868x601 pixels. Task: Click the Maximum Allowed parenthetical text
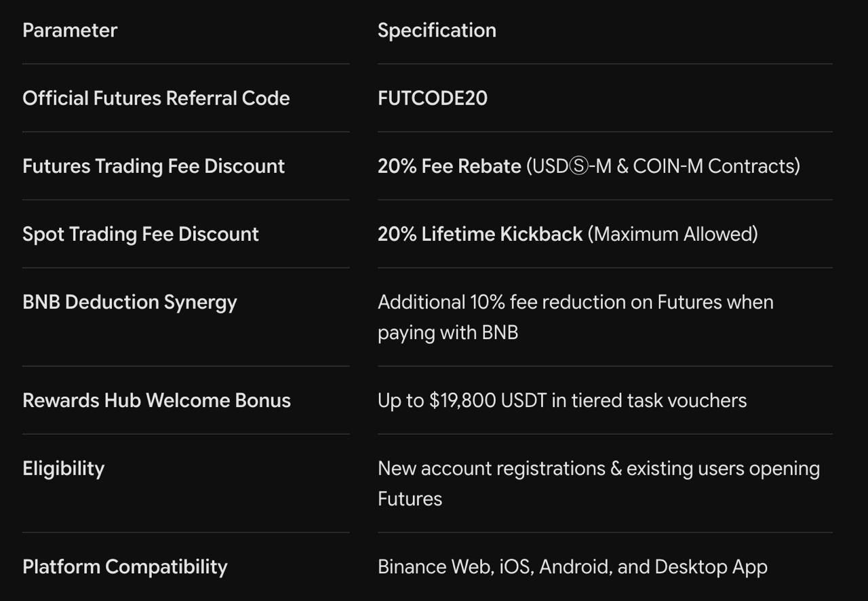coord(673,234)
